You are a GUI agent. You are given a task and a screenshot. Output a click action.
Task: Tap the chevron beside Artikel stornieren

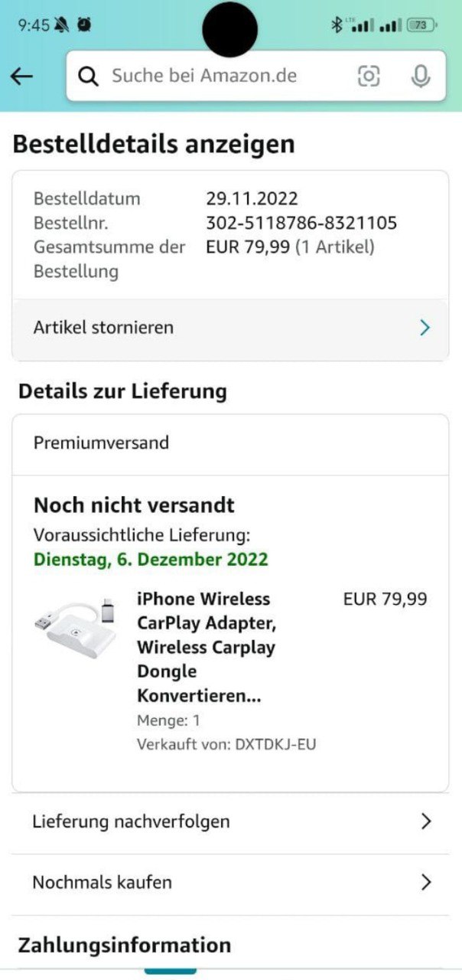pos(425,328)
